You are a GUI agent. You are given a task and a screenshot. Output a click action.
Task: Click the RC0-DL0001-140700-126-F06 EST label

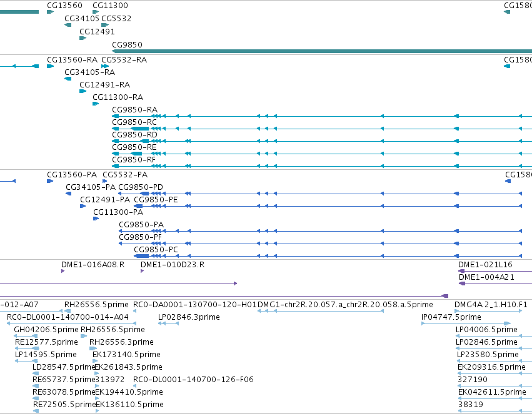point(193,380)
